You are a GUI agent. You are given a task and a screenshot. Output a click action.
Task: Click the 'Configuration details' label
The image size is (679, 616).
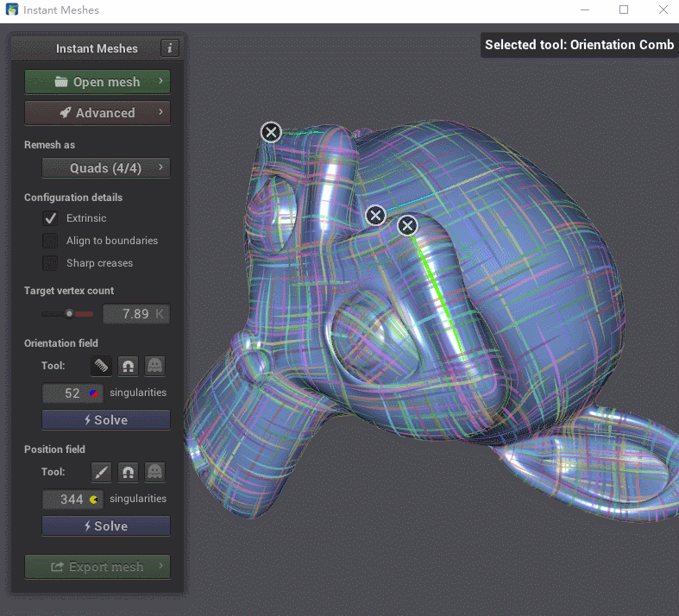coord(73,198)
